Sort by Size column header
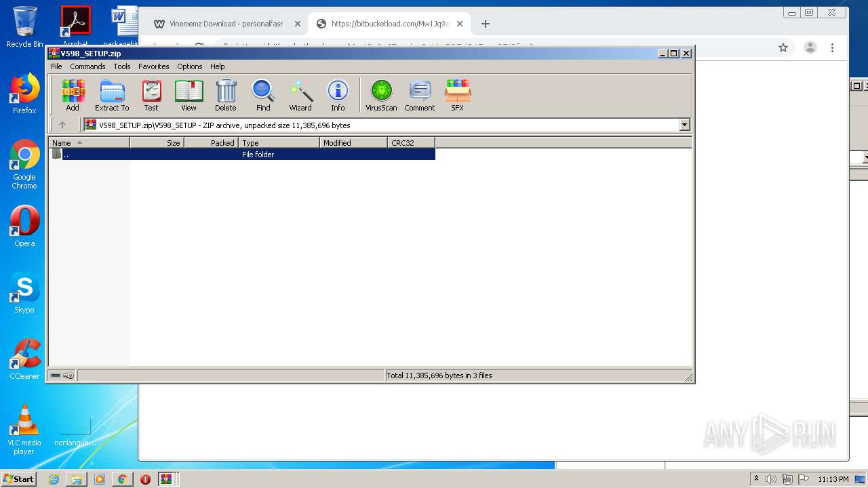This screenshot has width=868, height=488. click(x=157, y=143)
